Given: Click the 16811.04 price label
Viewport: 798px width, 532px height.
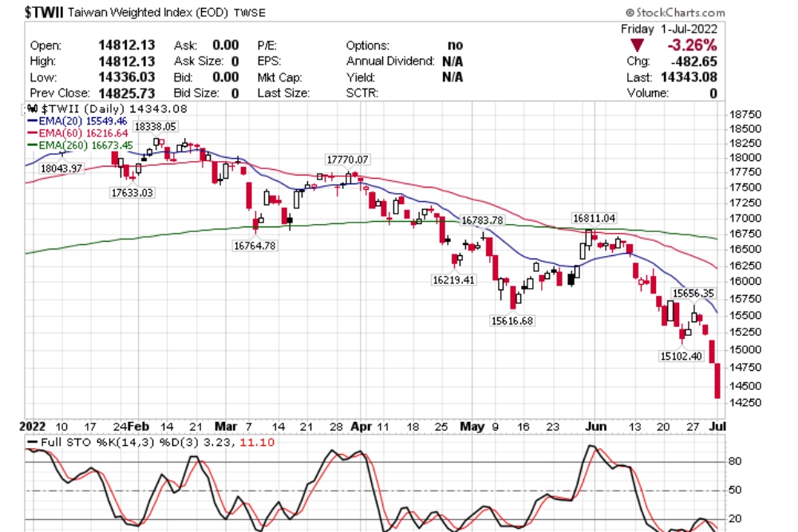Looking at the screenshot, I should (x=594, y=219).
